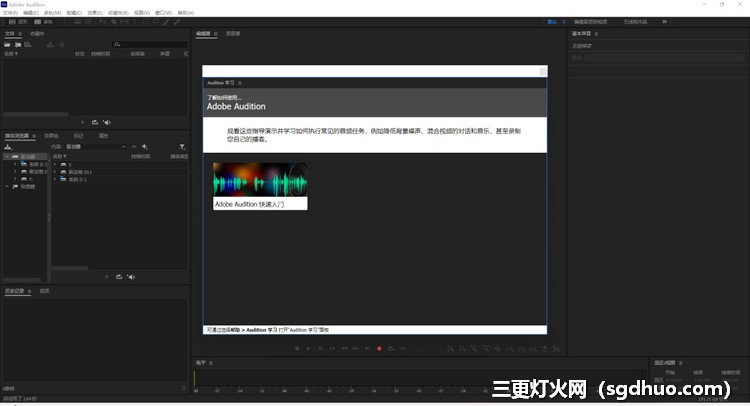Image resolution: width=750 pixels, height=406 pixels.
Task: Collapse the 快捷键 tree node
Action: (7, 187)
